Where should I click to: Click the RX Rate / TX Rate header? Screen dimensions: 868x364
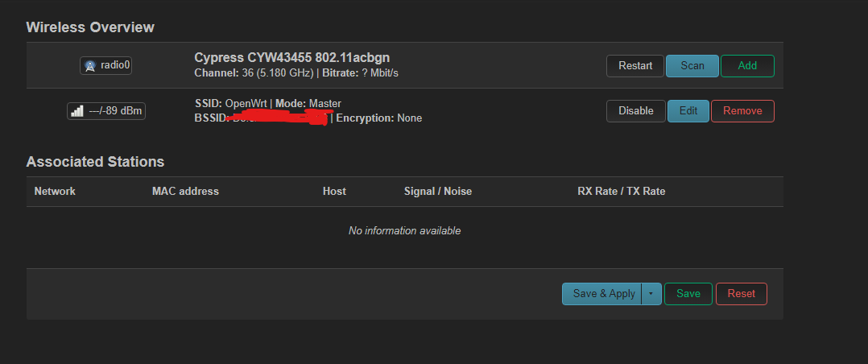coord(621,191)
